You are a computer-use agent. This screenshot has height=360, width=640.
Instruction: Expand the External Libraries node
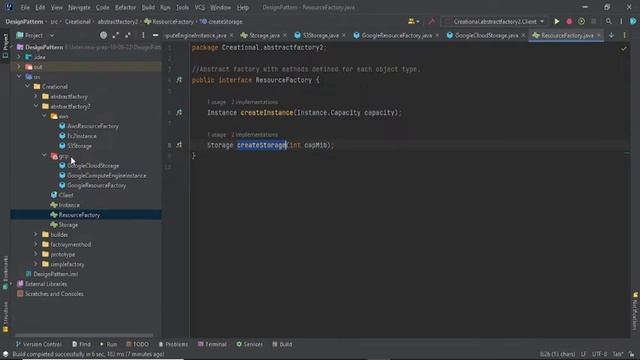(11, 284)
